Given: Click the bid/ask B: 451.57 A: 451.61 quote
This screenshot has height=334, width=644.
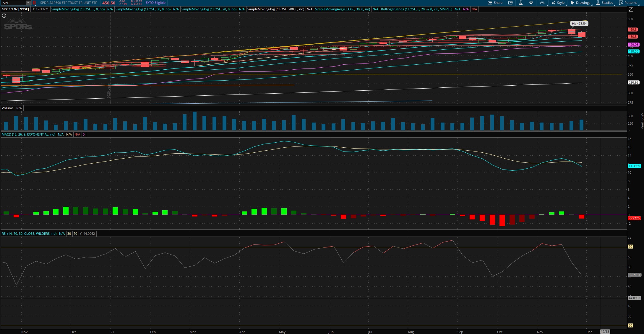Looking at the screenshot, I should pyautogui.click(x=136, y=3).
